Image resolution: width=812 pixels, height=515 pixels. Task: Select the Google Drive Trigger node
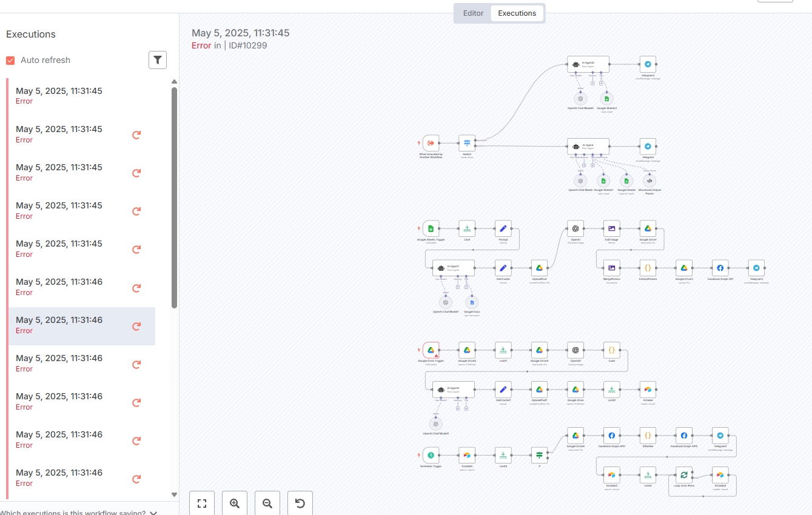(x=431, y=350)
